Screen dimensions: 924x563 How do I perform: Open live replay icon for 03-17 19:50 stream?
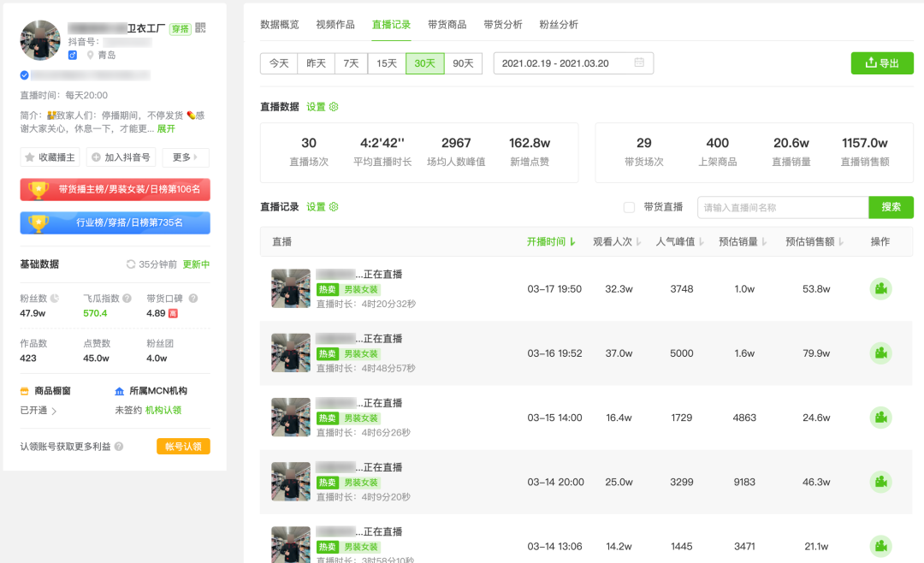(x=880, y=289)
